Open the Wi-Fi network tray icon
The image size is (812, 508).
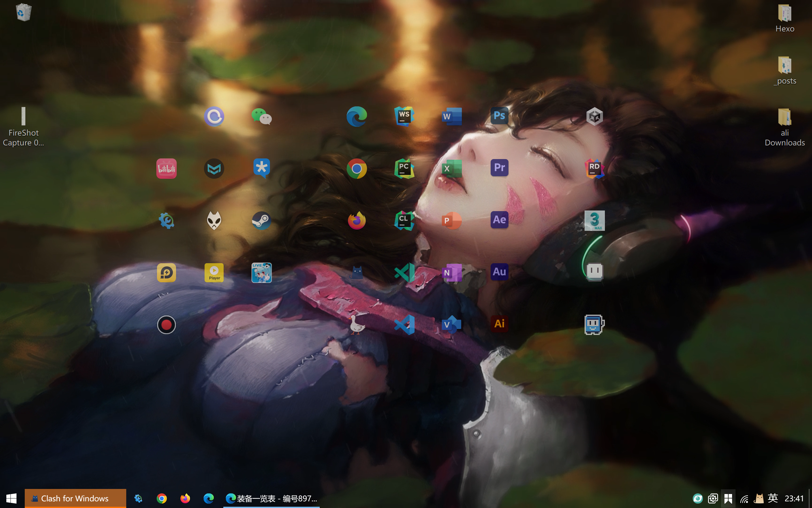coord(744,499)
